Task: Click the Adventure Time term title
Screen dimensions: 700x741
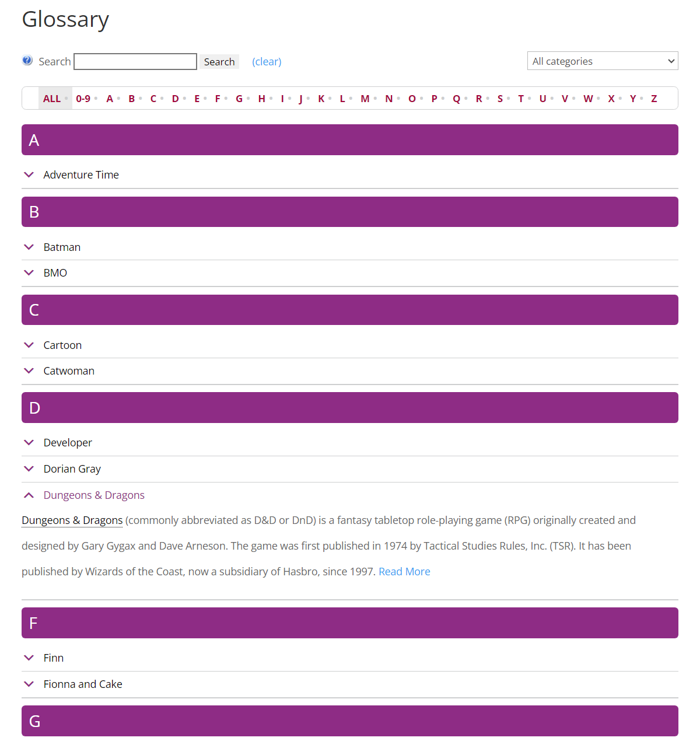Action: [x=81, y=174]
